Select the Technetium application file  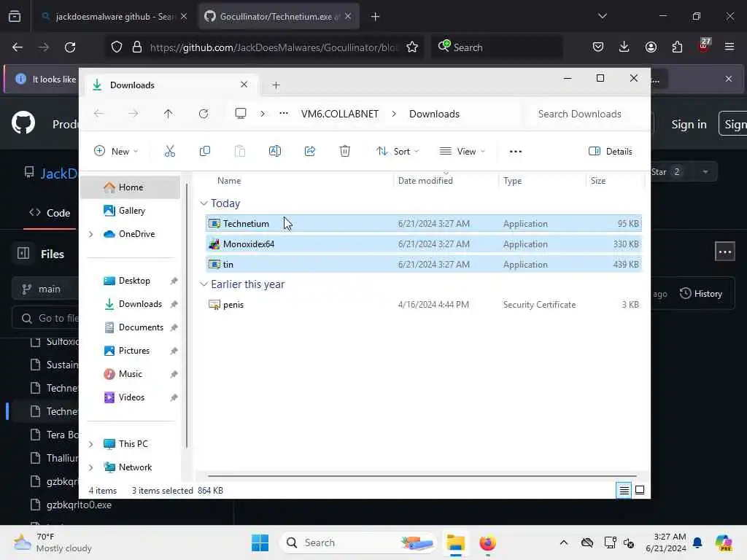tap(424, 224)
